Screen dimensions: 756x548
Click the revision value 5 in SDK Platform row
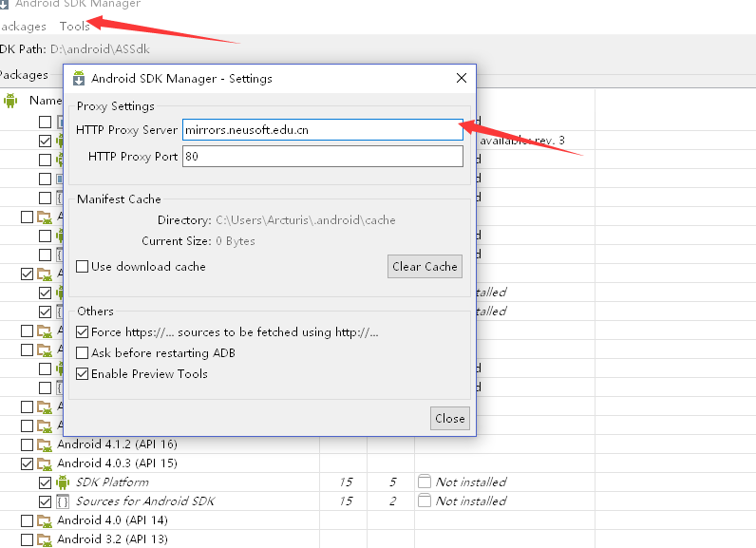(x=393, y=482)
